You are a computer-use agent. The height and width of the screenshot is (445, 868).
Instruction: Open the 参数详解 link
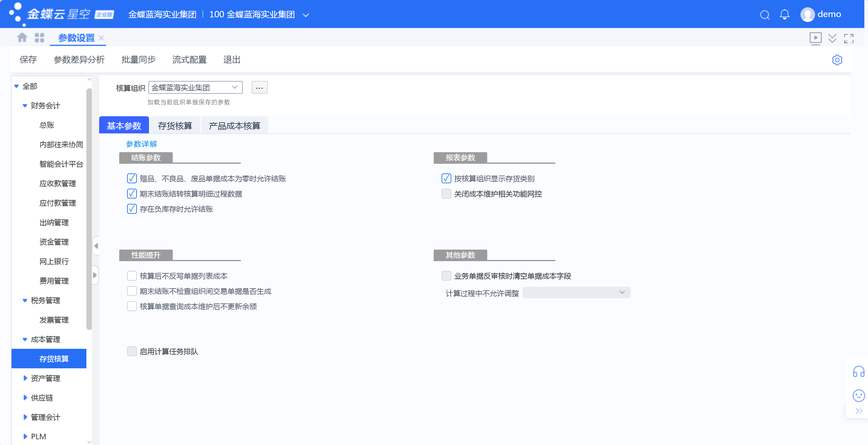click(141, 144)
